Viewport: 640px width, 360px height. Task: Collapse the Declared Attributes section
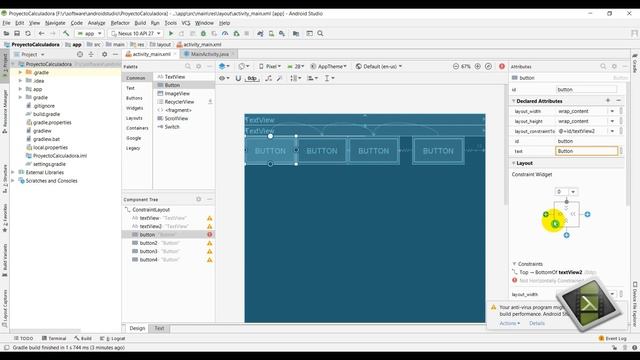coord(513,101)
